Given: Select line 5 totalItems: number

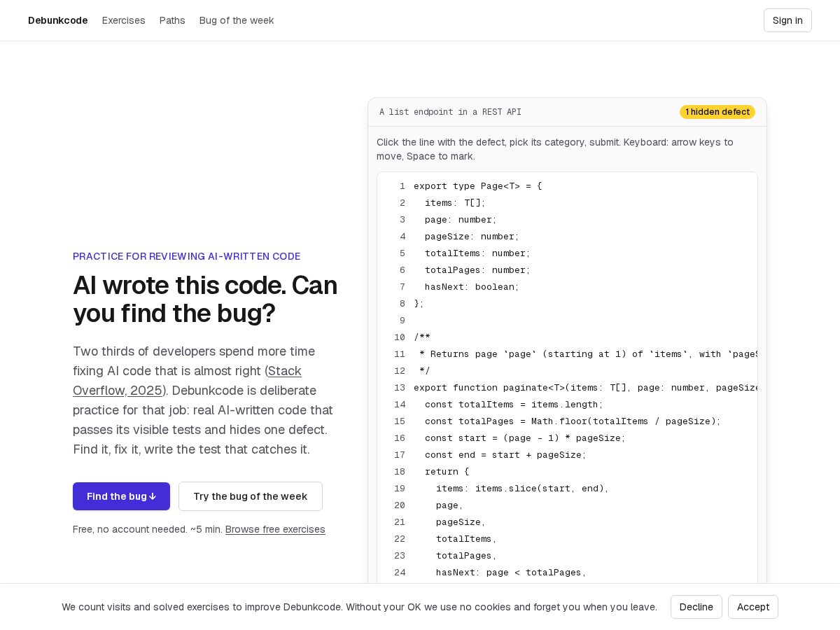Looking at the screenshot, I should 567,253.
